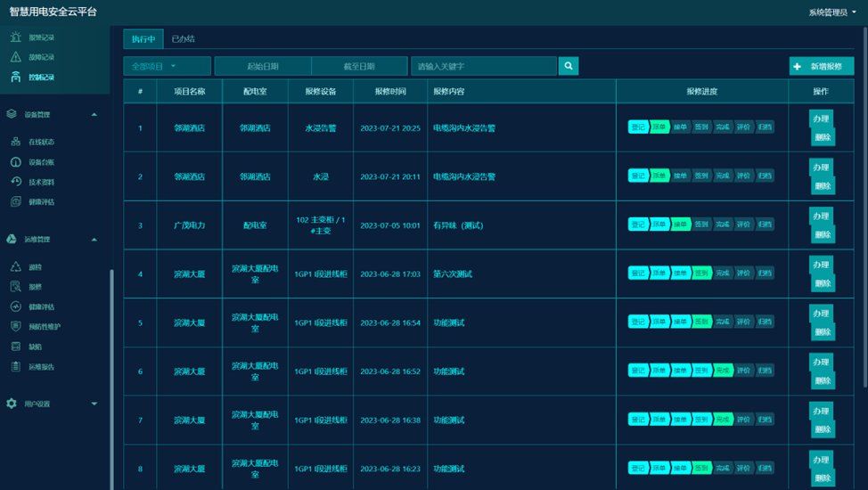The height and width of the screenshot is (490, 868).
Task: Click the 102 主变柜 / 1#主变 cell
Action: pyautogui.click(x=321, y=225)
